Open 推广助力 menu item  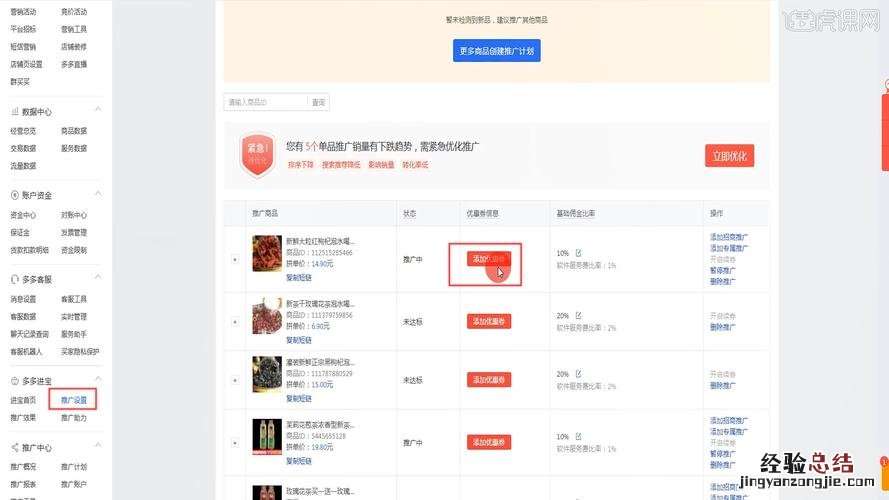click(x=74, y=418)
